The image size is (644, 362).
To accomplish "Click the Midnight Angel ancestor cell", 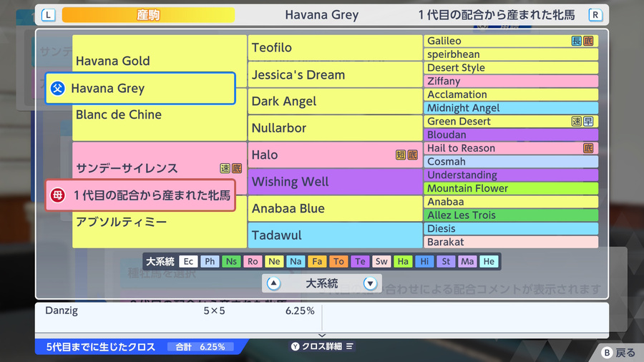I will pyautogui.click(x=511, y=108).
